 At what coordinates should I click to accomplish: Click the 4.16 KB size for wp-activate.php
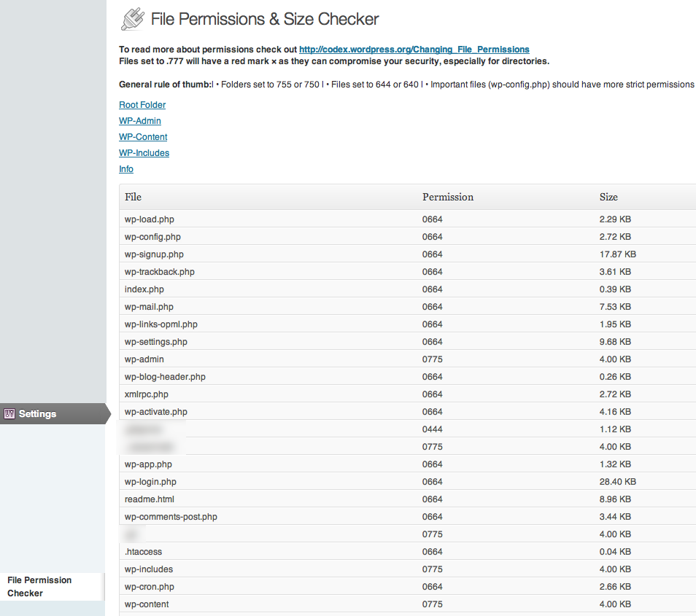pyautogui.click(x=615, y=412)
